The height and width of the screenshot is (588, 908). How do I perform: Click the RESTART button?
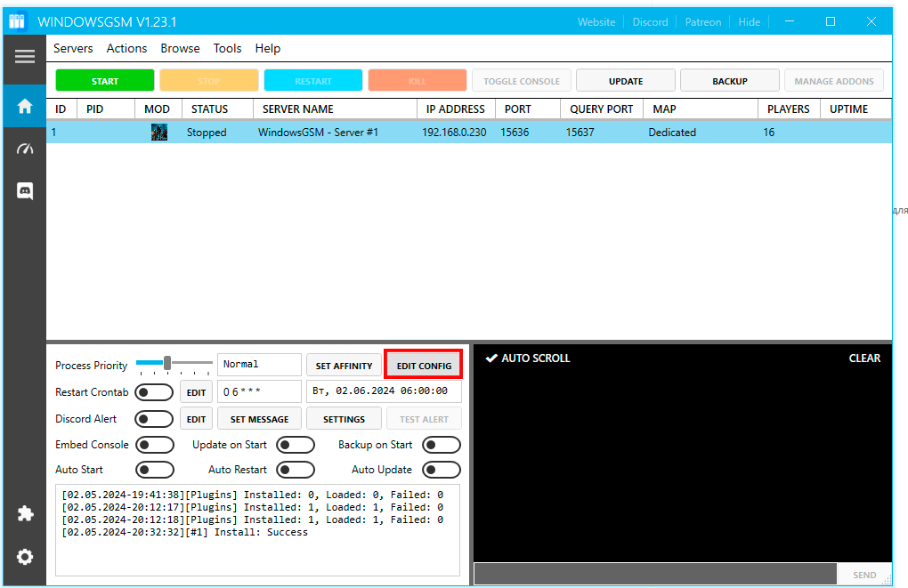(x=313, y=80)
